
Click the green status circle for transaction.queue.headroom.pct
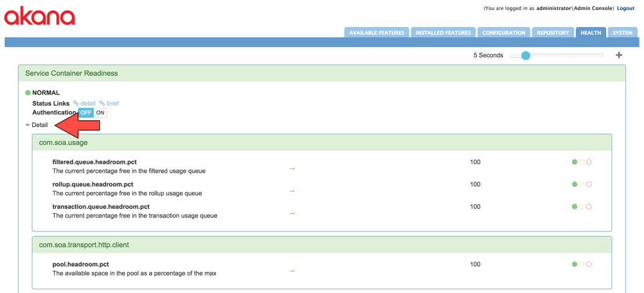(x=575, y=207)
